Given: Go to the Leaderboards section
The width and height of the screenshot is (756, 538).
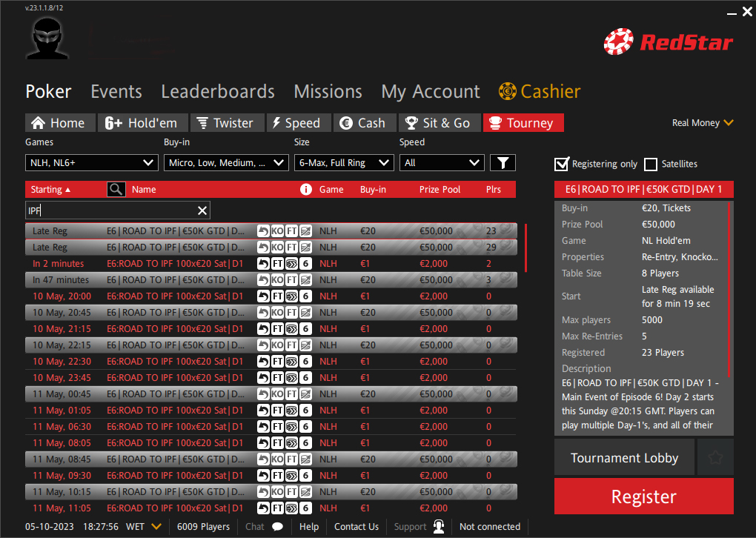Looking at the screenshot, I should click(x=218, y=92).
